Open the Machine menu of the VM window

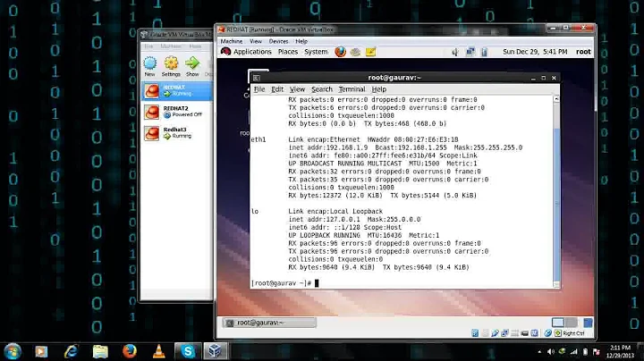coord(232,41)
